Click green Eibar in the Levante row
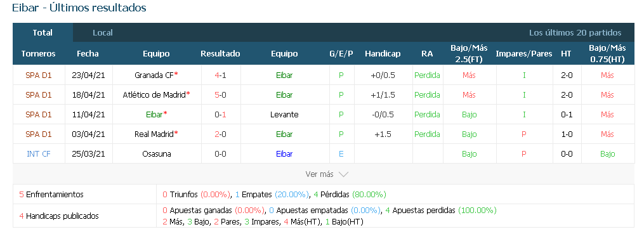Screen dimensions: 644x234 tap(154, 115)
